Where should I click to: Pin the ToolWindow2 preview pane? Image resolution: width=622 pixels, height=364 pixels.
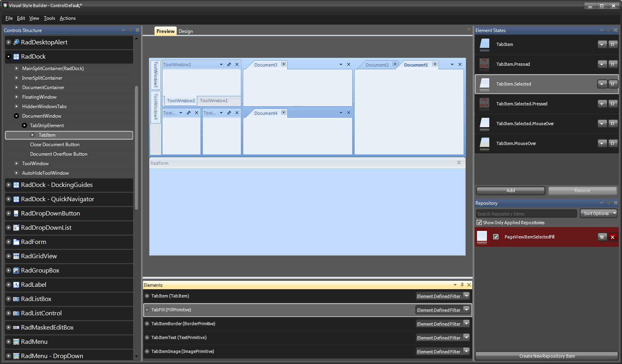click(x=229, y=65)
